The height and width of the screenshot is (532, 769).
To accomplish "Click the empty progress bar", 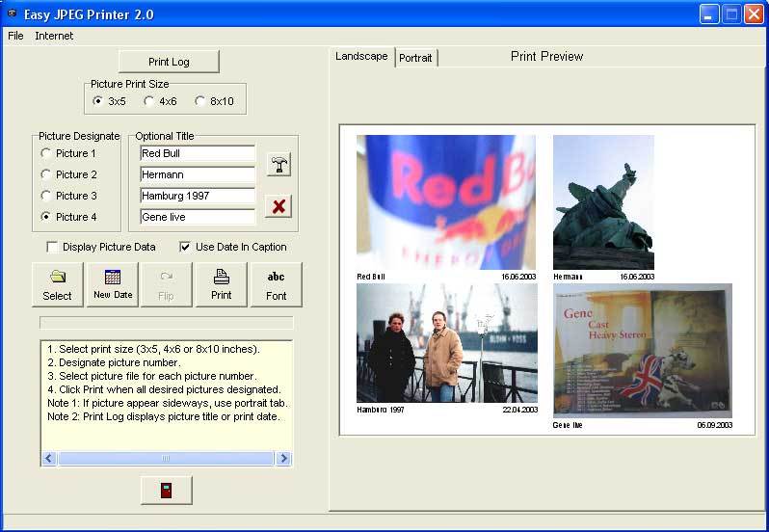I will (167, 323).
